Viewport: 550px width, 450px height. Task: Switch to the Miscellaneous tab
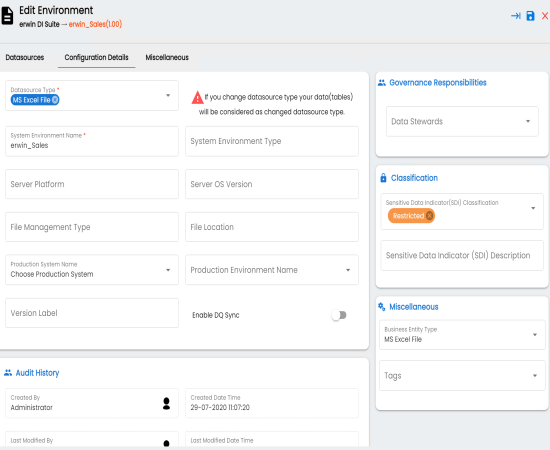click(x=167, y=58)
